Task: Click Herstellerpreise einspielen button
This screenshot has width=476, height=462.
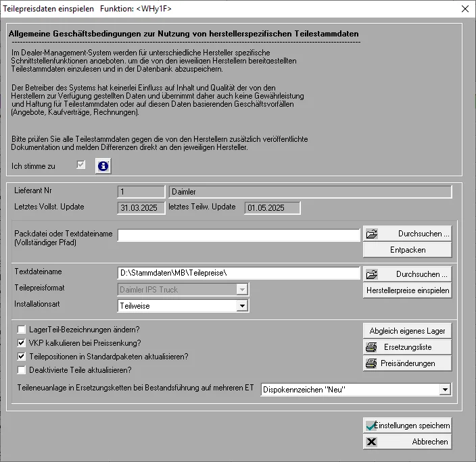Action: click(x=408, y=290)
